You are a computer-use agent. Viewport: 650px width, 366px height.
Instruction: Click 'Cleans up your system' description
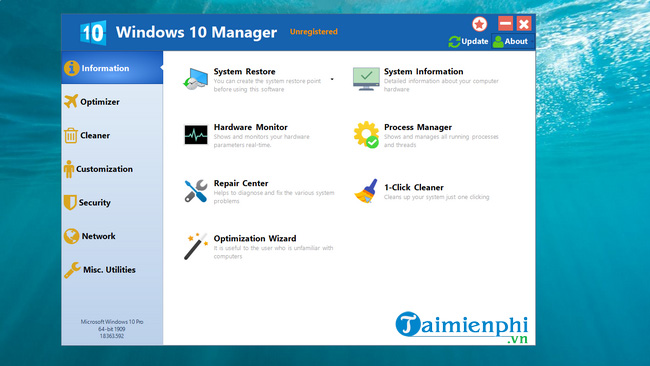(x=437, y=197)
